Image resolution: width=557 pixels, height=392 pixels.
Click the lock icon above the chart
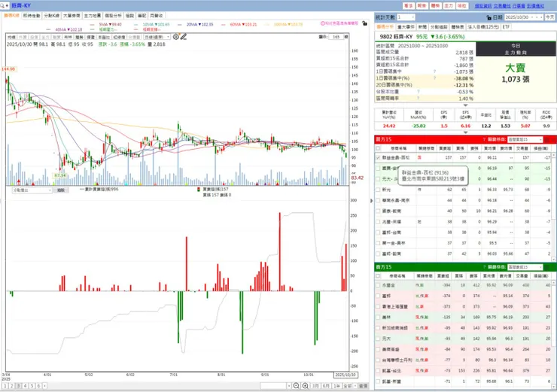tap(364, 23)
